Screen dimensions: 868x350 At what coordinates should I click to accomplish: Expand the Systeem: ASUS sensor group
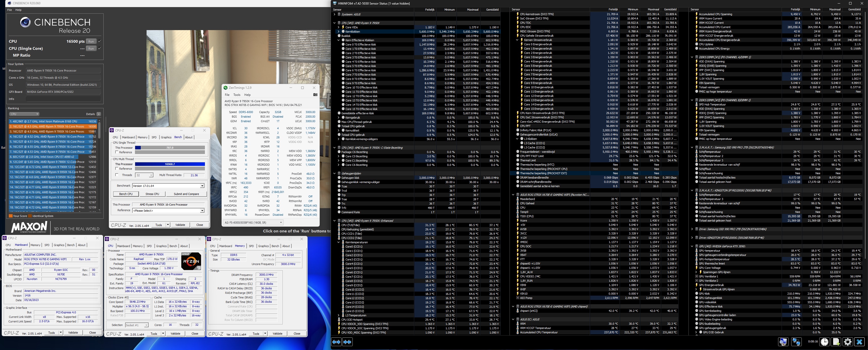click(334, 14)
